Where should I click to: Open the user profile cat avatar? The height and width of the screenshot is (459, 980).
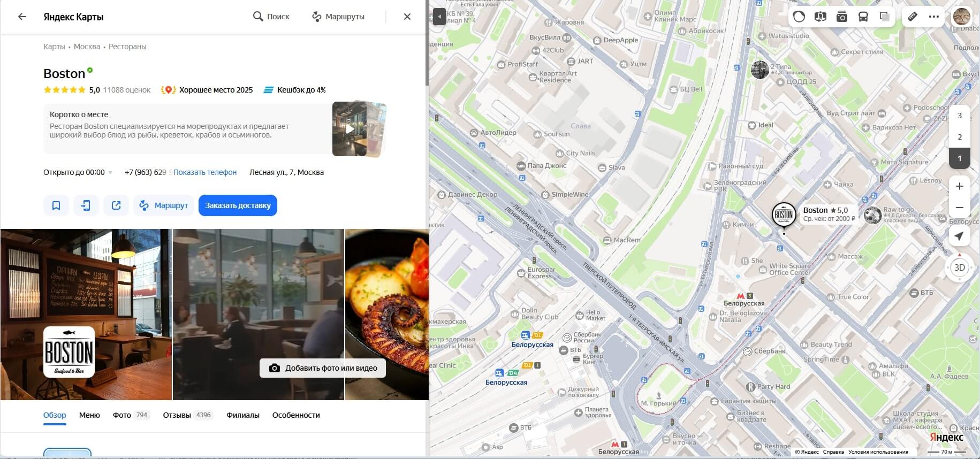(962, 17)
